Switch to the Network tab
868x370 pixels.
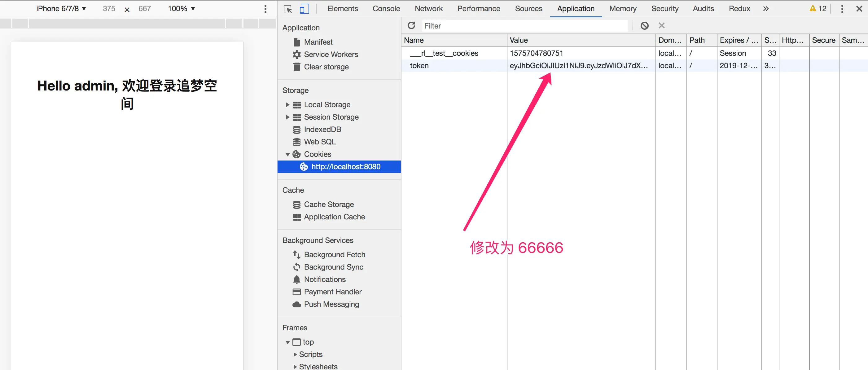click(x=428, y=9)
